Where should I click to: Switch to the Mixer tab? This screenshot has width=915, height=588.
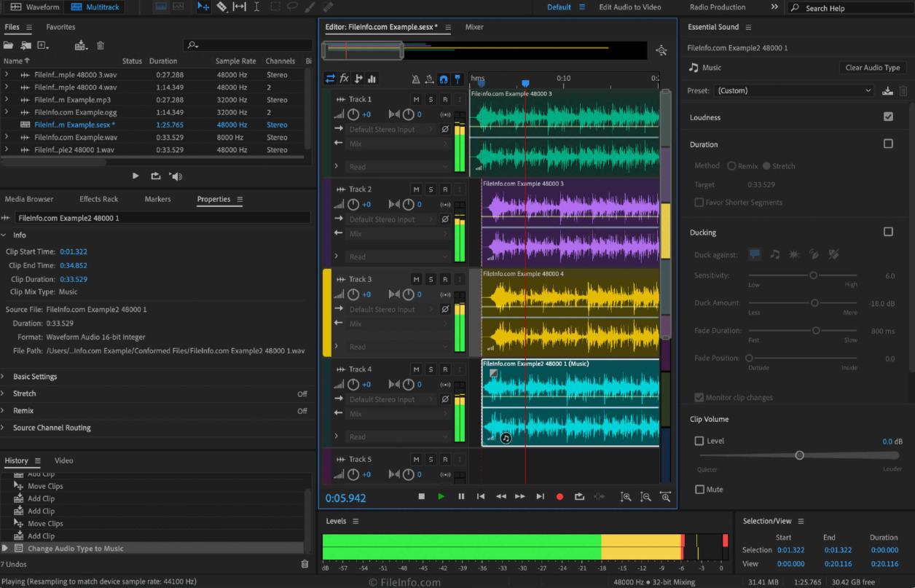[474, 27]
